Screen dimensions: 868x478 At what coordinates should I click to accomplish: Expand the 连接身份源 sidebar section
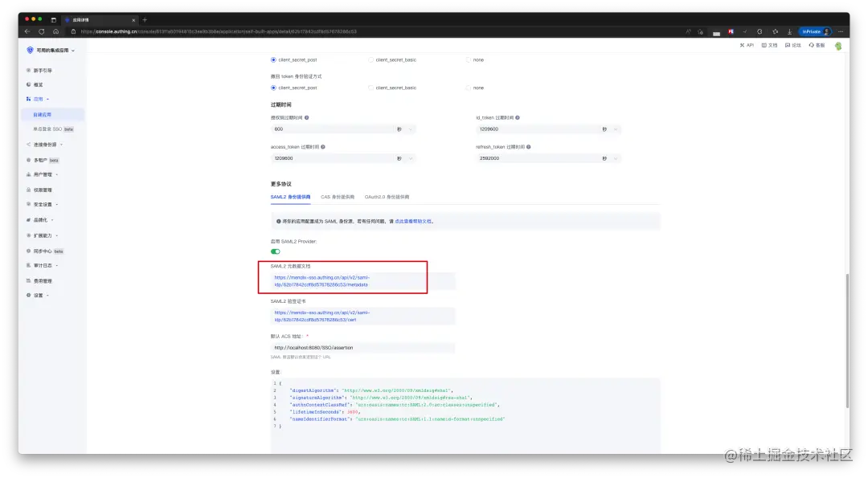pyautogui.click(x=61, y=145)
